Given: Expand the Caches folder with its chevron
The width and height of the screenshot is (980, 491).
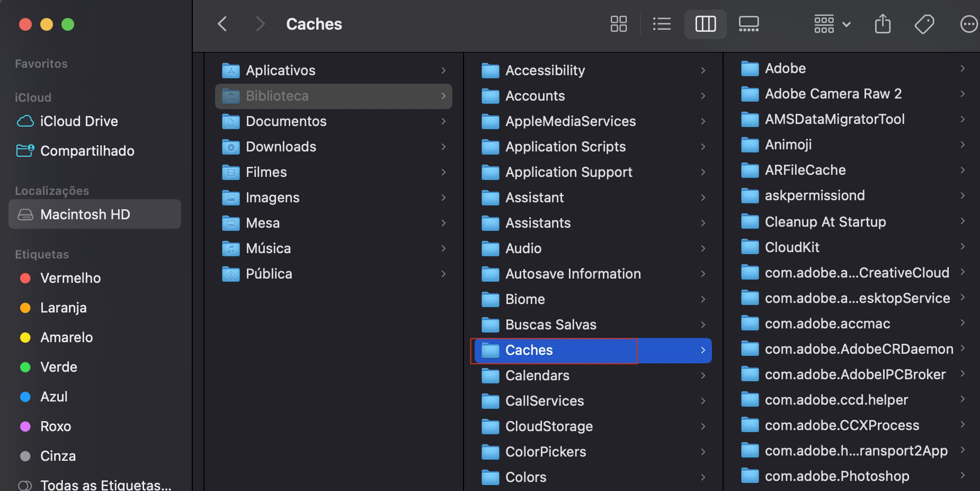Looking at the screenshot, I should [703, 350].
